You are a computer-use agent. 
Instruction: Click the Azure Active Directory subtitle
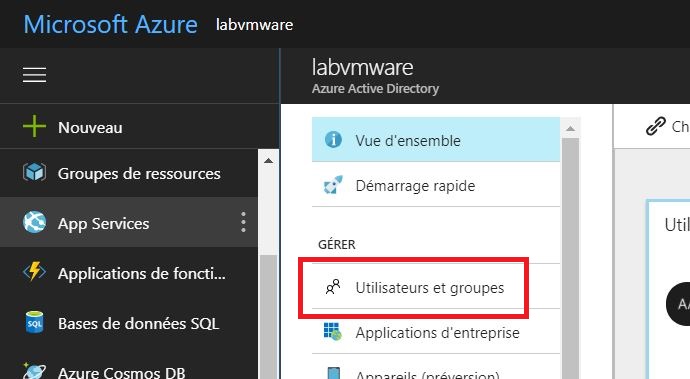pos(375,89)
